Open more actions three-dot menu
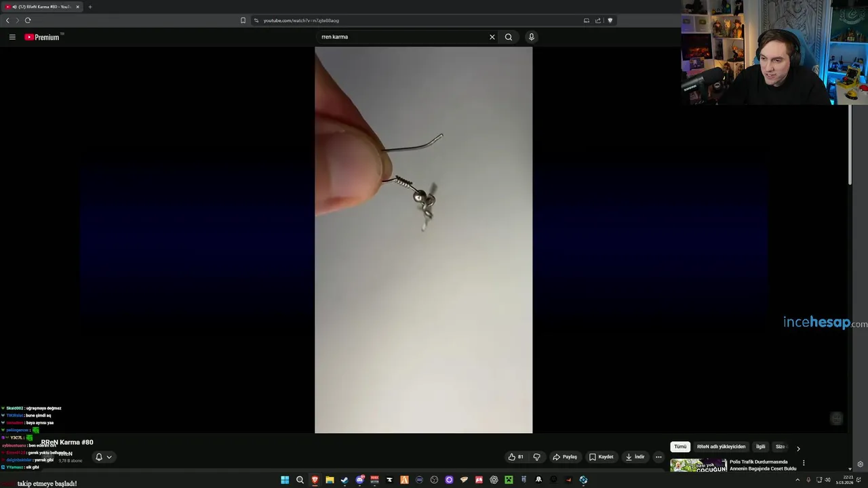This screenshot has height=488, width=868. (658, 457)
